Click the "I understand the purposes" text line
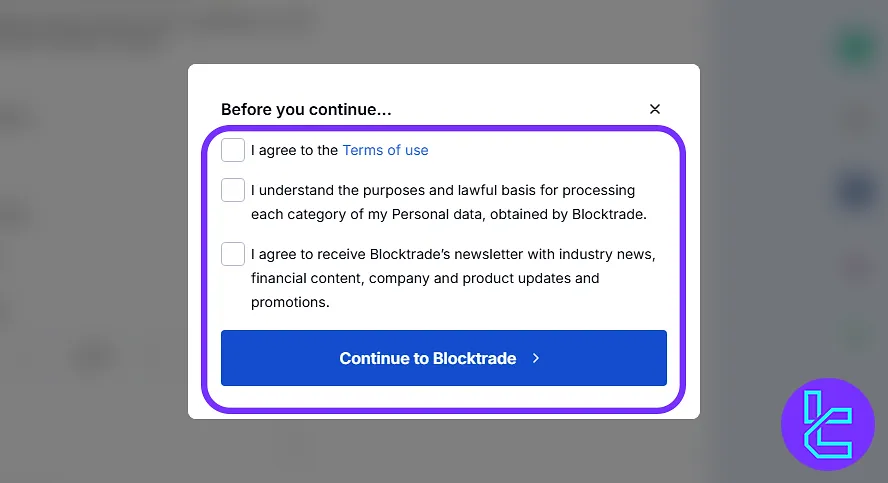 click(443, 190)
